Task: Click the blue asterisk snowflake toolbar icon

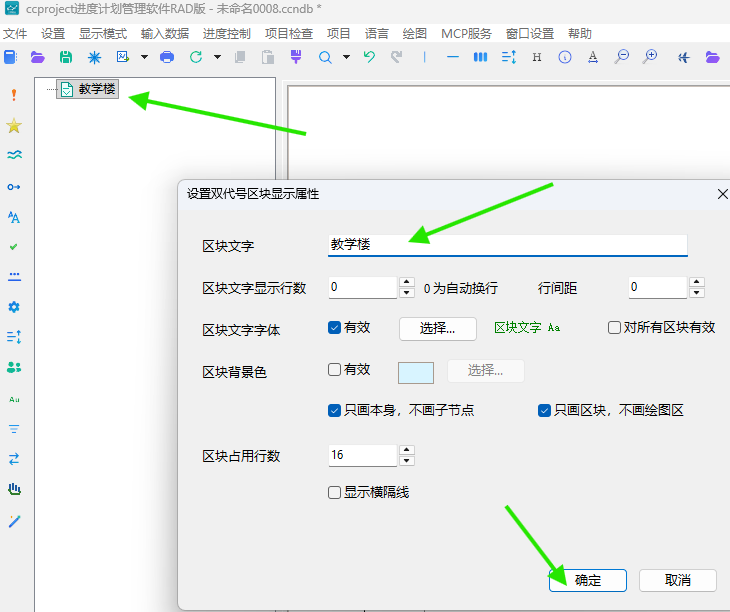Action: point(95,57)
